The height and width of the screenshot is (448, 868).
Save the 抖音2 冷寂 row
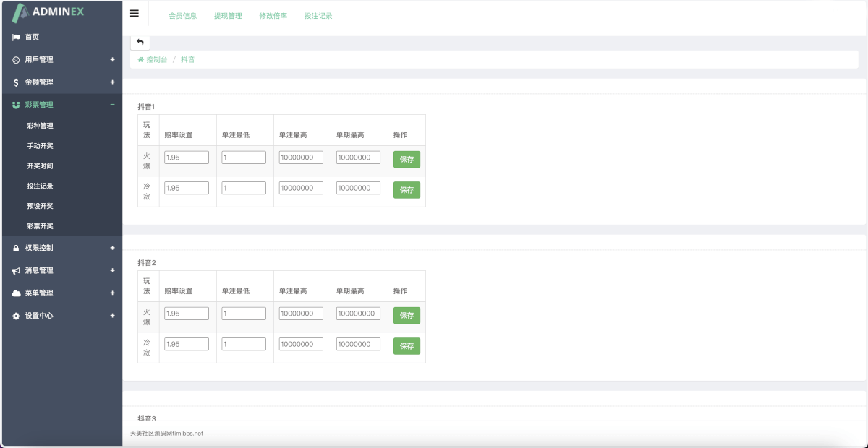[x=407, y=346]
